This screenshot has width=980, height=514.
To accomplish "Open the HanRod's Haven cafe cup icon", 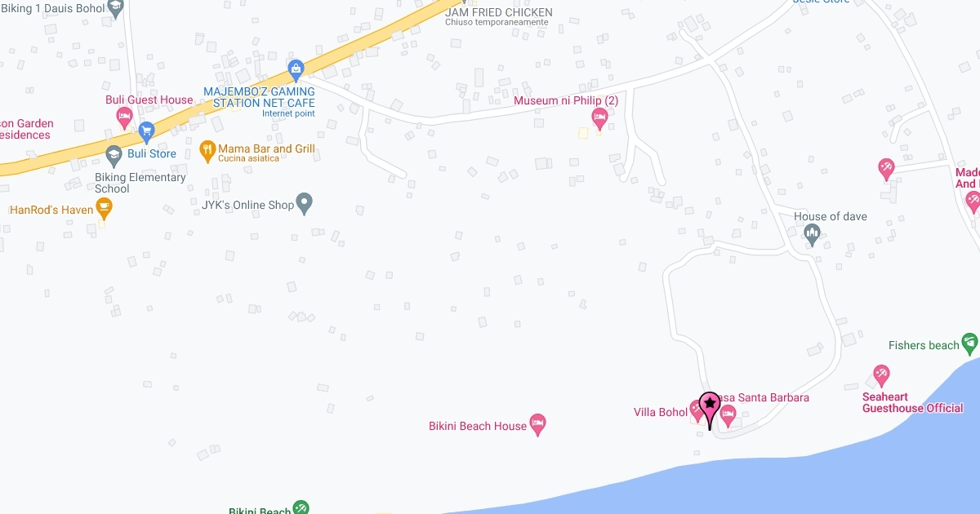I will pyautogui.click(x=104, y=210).
